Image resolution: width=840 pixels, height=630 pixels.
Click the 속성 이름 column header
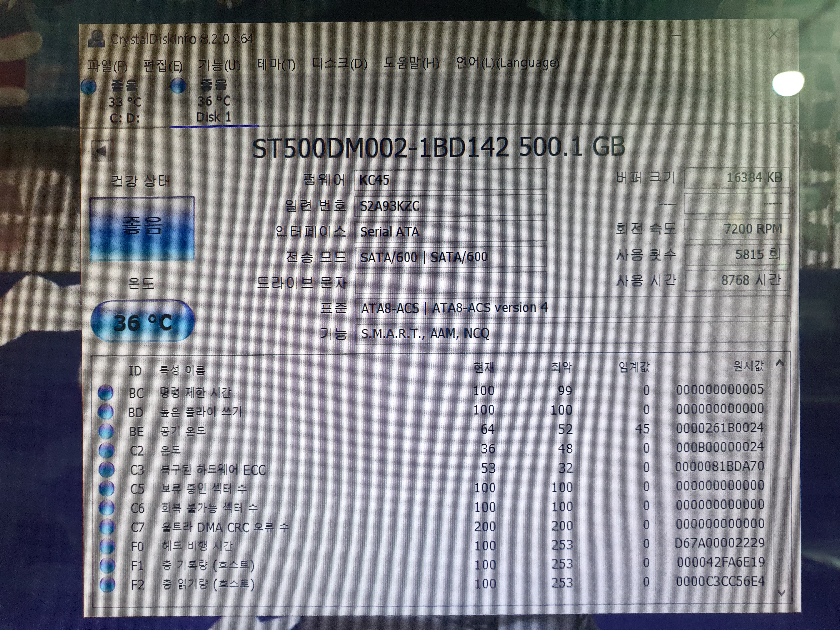click(182, 370)
